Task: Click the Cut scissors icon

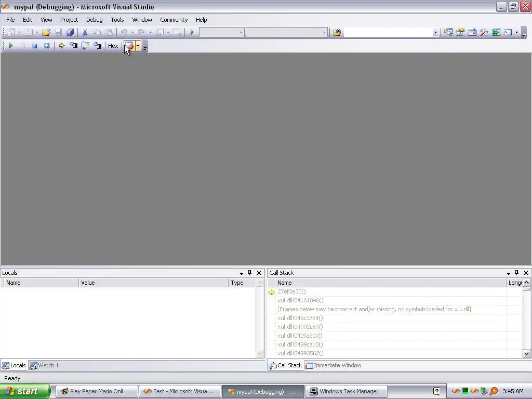Action: [85, 32]
